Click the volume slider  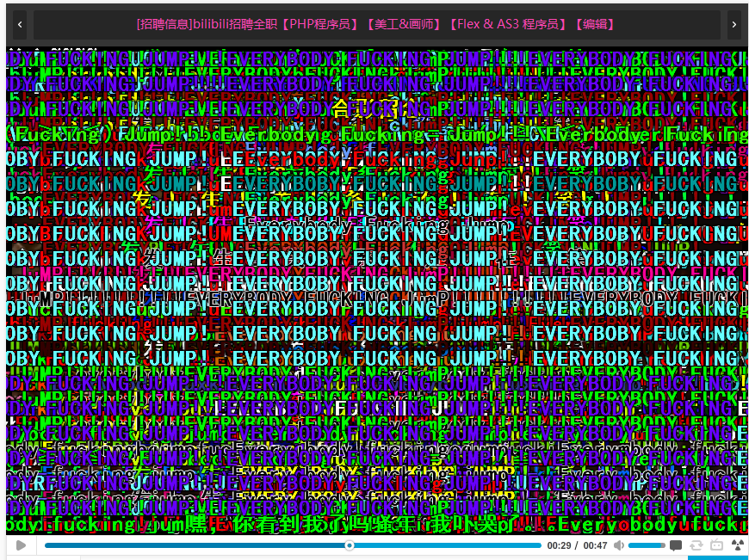647,545
